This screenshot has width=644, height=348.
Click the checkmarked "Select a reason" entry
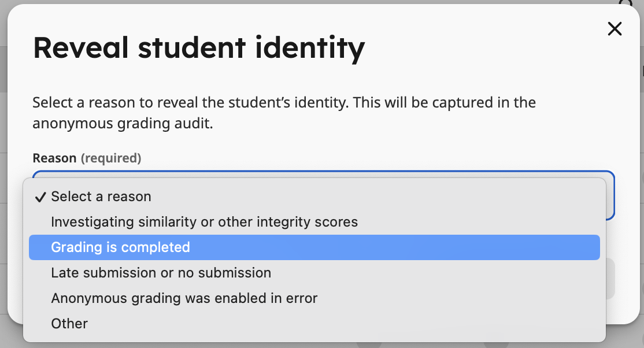click(x=101, y=197)
